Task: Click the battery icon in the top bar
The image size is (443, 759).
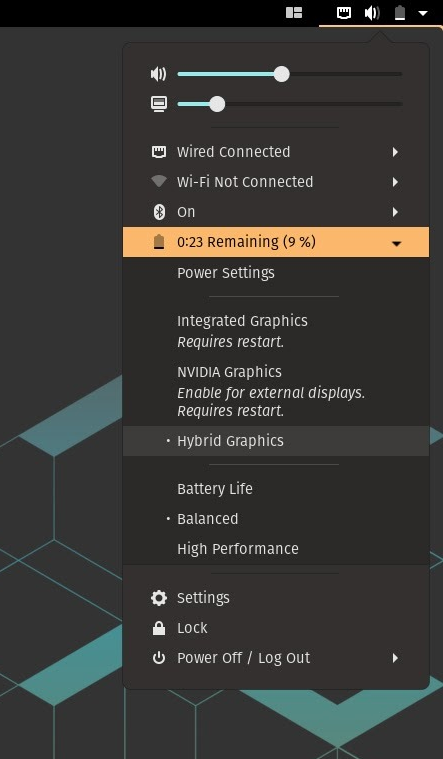Action: coord(399,13)
